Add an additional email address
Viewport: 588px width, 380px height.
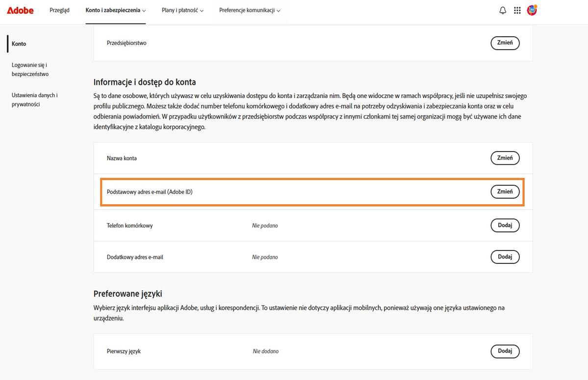coord(505,256)
